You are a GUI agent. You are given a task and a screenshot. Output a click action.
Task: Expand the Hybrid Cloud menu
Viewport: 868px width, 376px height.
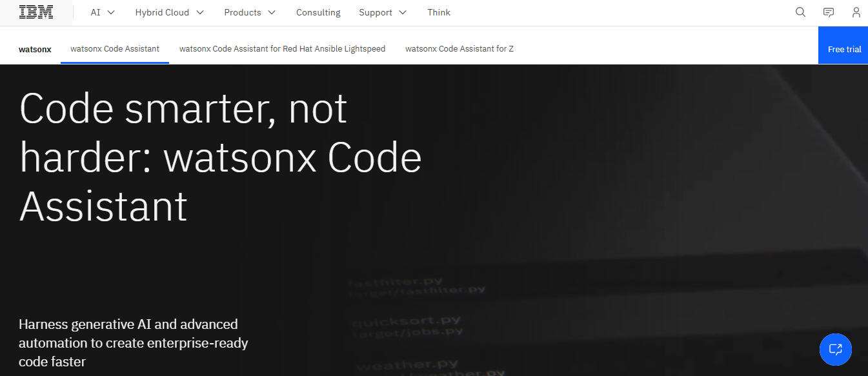pyautogui.click(x=170, y=12)
